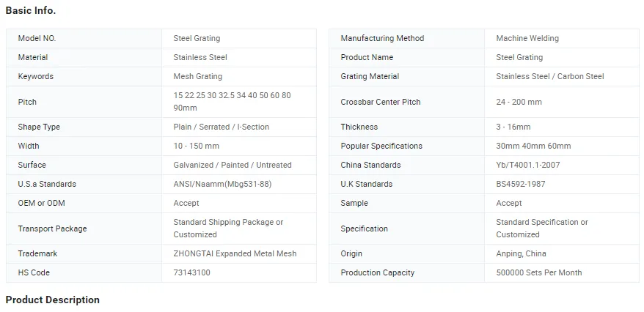The width and height of the screenshot is (644, 312).
Task: Click the BS4592-1987 value
Action: point(521,185)
